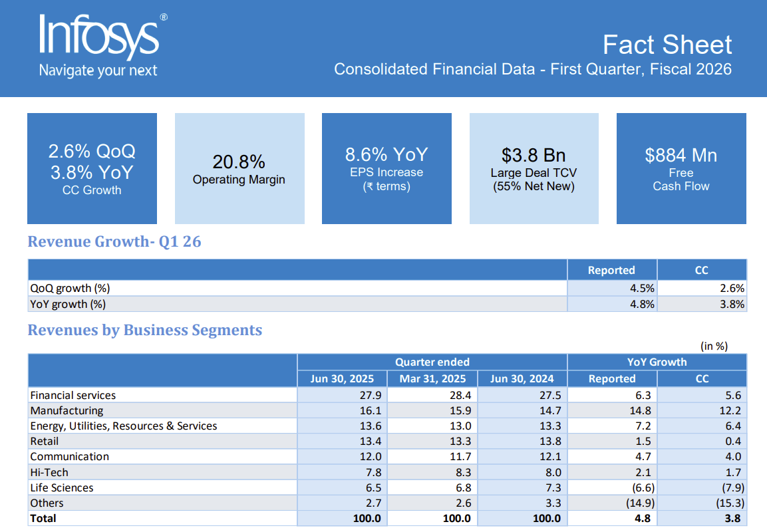Select the "Jun 30, 2025" column header
The width and height of the screenshot is (767, 532).
pos(342,378)
